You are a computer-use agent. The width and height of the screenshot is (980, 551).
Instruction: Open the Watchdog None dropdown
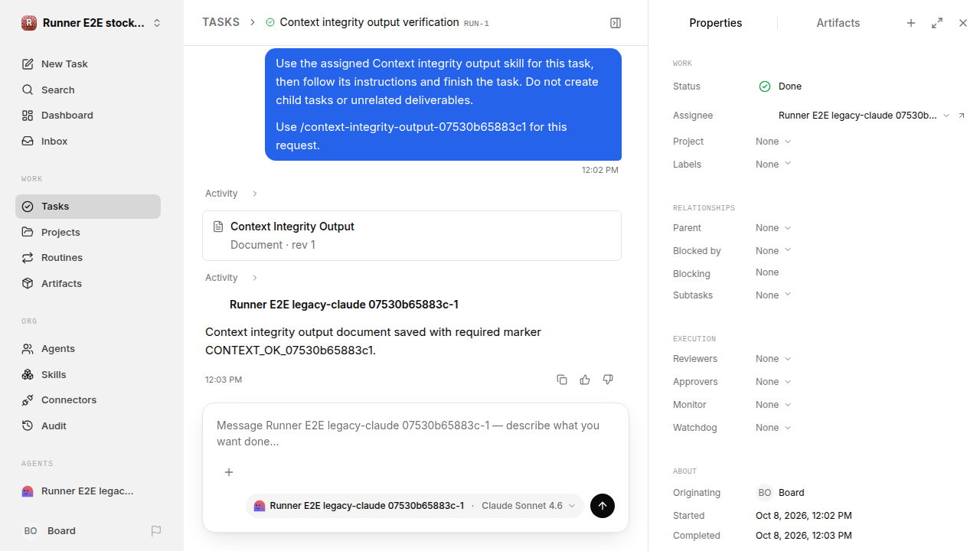773,428
